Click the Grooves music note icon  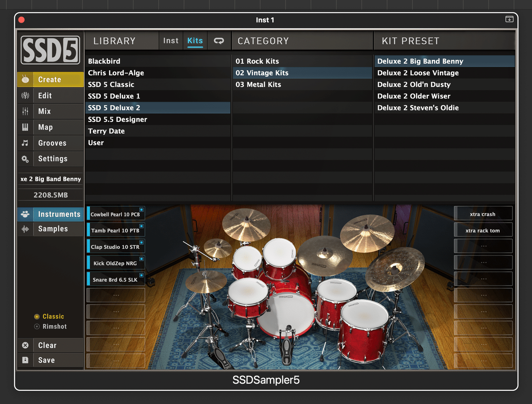click(25, 143)
